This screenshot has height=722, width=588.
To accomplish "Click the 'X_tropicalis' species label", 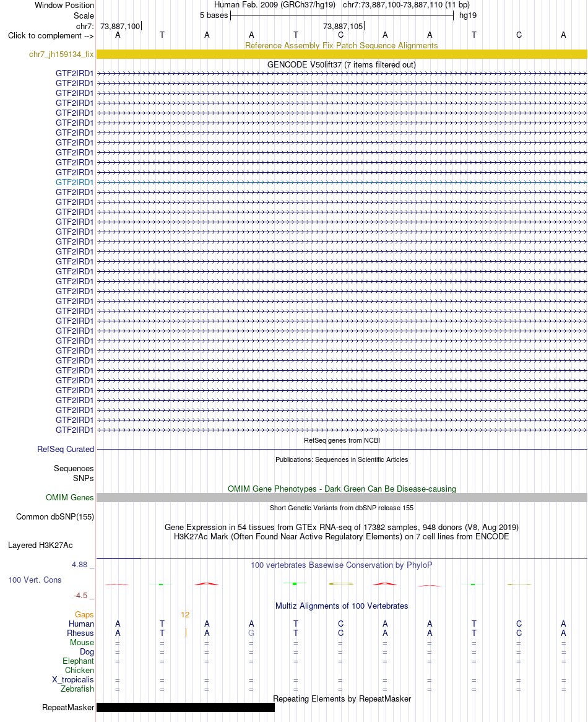I will pyautogui.click(x=72, y=680).
